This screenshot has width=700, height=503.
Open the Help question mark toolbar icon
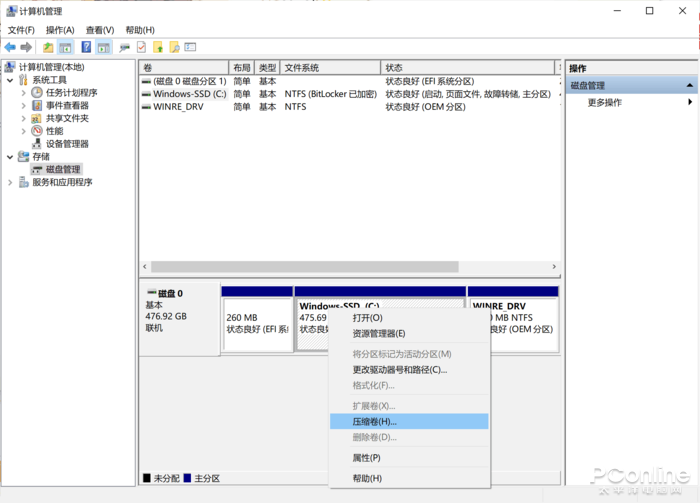(86, 47)
